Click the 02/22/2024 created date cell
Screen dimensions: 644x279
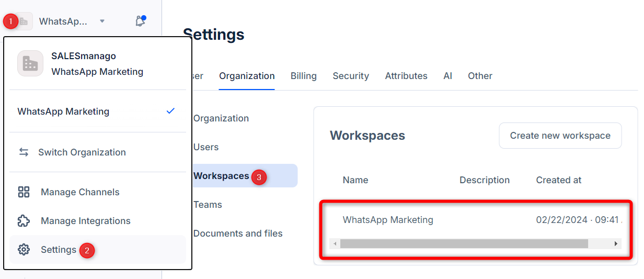pos(578,220)
